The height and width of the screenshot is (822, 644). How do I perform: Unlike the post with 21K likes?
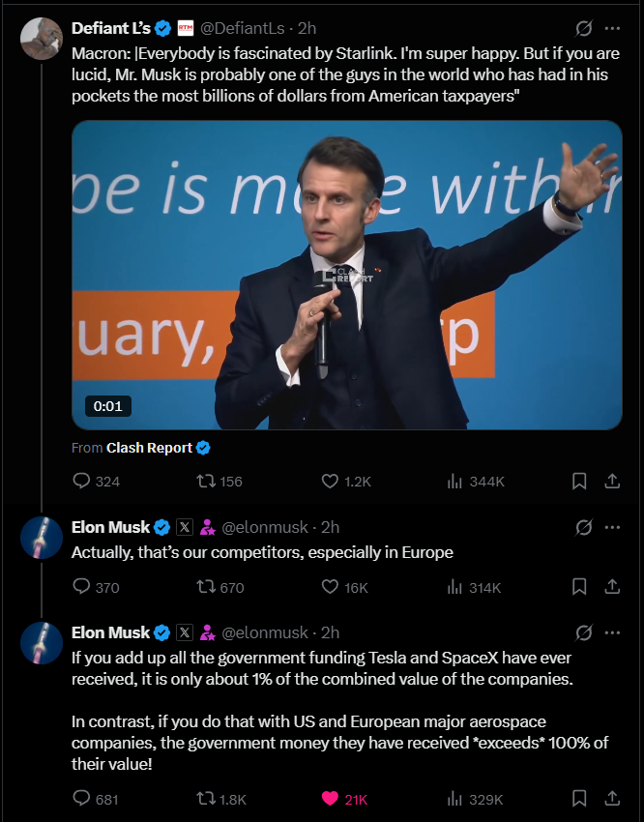[330, 798]
